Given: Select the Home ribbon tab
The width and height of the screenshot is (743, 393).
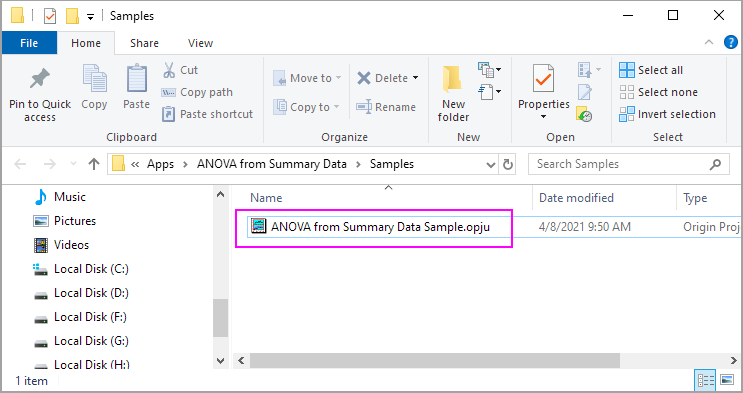Looking at the screenshot, I should click(86, 43).
